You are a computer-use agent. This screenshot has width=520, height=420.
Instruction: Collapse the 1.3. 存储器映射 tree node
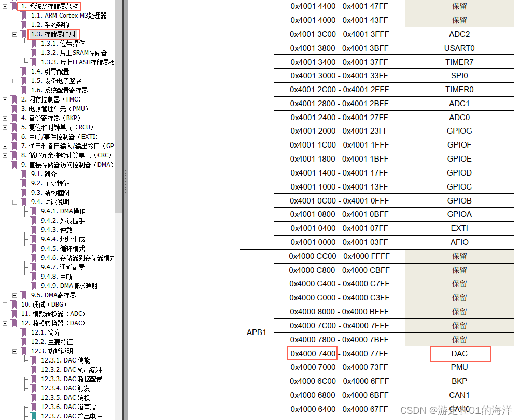(x=15, y=34)
